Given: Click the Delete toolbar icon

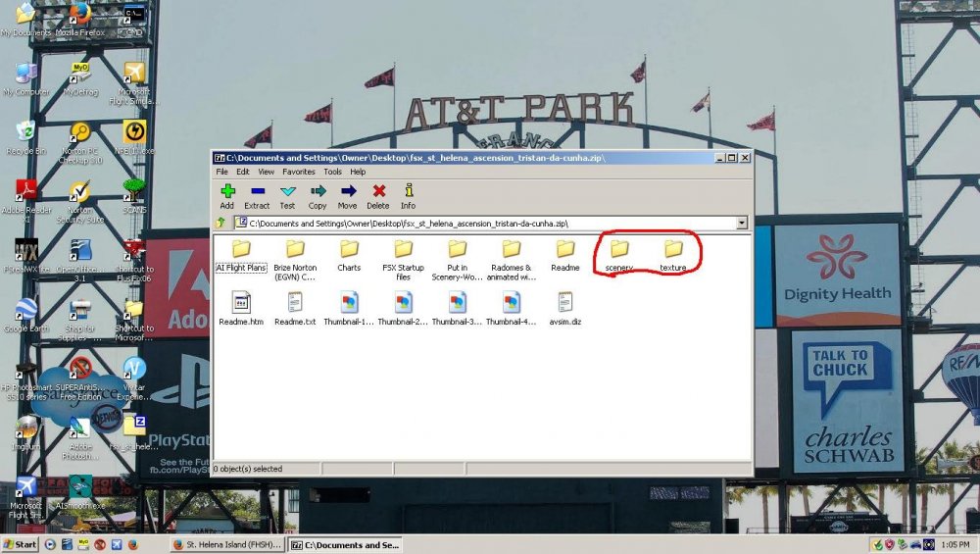Looking at the screenshot, I should (x=378, y=196).
